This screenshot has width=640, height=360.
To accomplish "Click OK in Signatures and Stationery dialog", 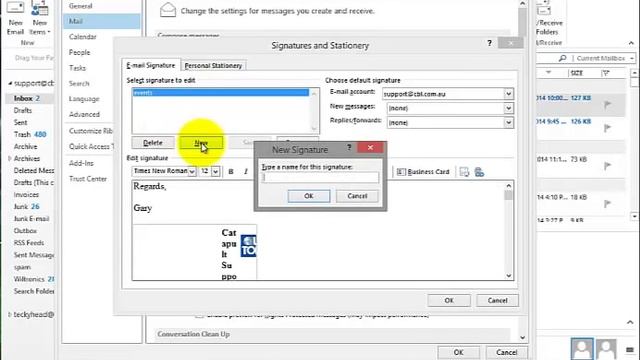I will (x=449, y=300).
